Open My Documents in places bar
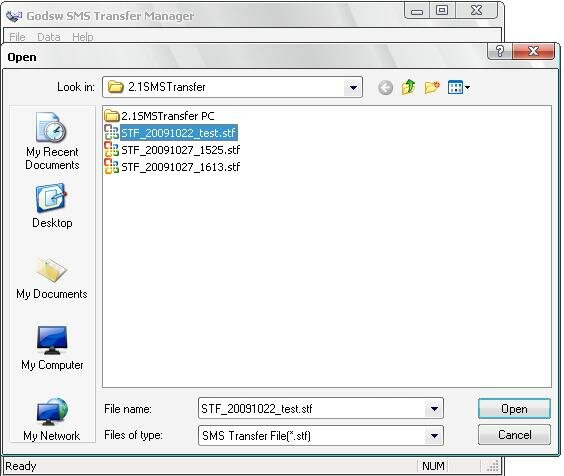564x476 pixels. point(52,278)
